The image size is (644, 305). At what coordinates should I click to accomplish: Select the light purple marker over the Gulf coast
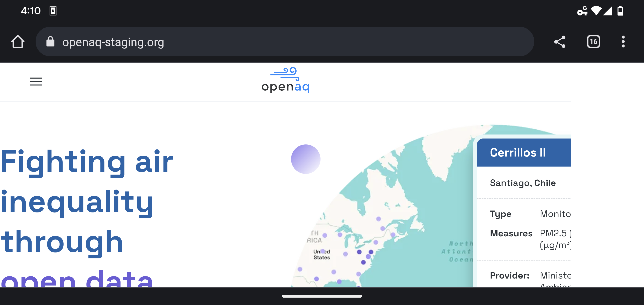339,282
